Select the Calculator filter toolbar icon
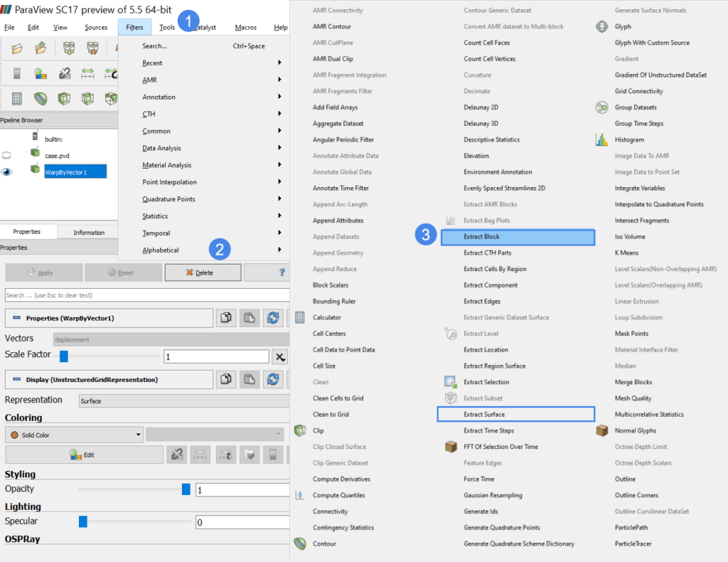 tap(16, 99)
